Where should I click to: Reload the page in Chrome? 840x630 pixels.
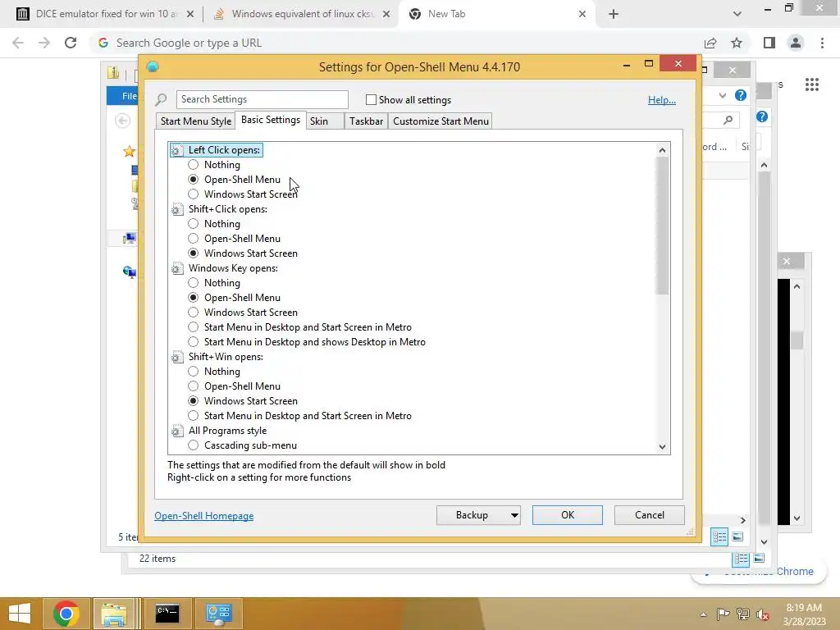pos(71,43)
